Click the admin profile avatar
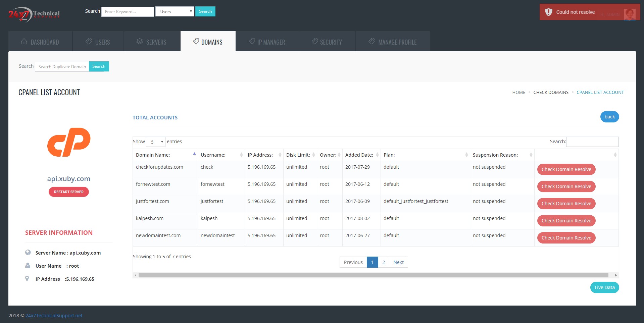The image size is (644, 323). pos(629,14)
